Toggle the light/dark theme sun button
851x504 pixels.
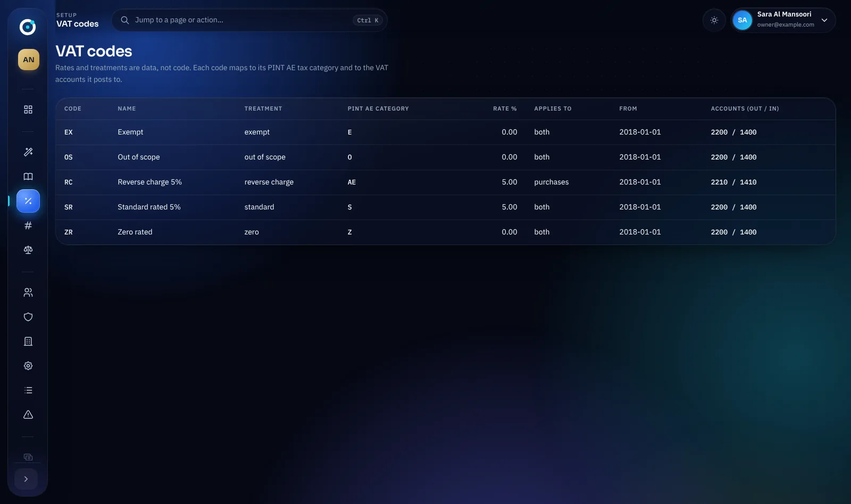[714, 20]
